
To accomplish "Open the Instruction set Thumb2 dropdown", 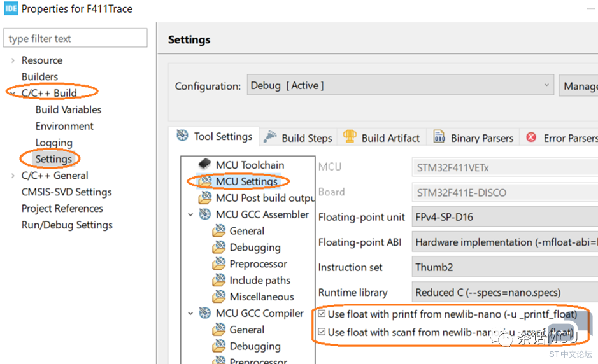I will (505, 267).
